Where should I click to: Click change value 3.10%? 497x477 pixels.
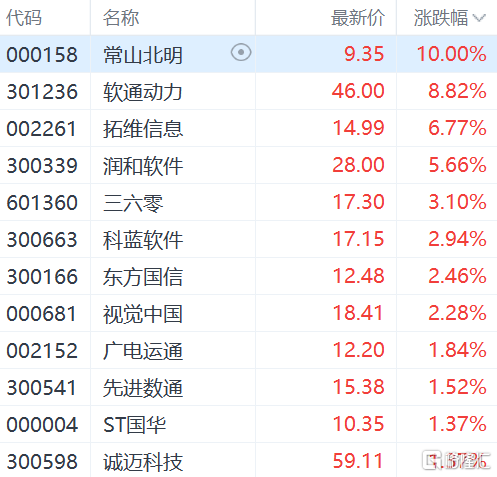coord(457,202)
